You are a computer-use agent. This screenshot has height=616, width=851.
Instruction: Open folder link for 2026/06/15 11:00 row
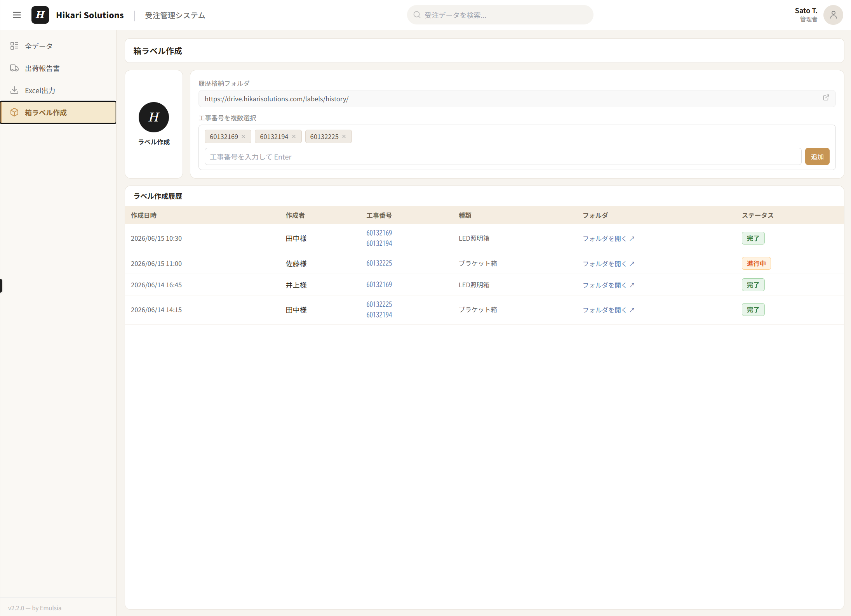608,264
